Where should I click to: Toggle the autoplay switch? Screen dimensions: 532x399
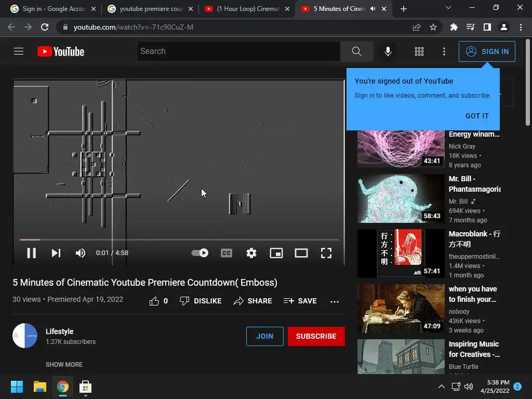pyautogui.click(x=200, y=253)
